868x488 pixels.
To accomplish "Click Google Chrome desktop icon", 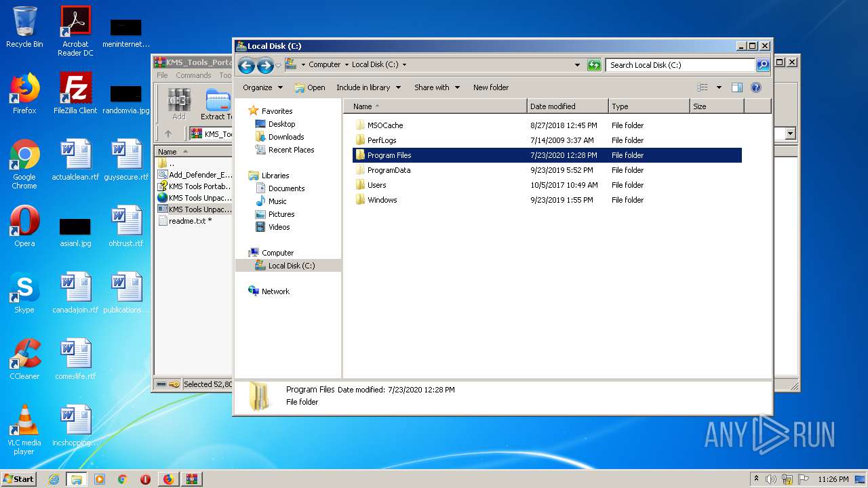I will [24, 165].
